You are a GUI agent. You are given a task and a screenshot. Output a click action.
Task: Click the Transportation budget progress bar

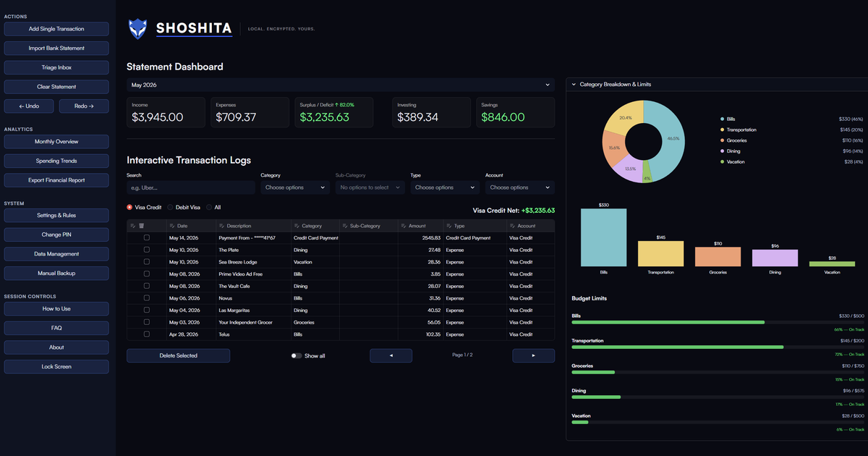[718, 347]
